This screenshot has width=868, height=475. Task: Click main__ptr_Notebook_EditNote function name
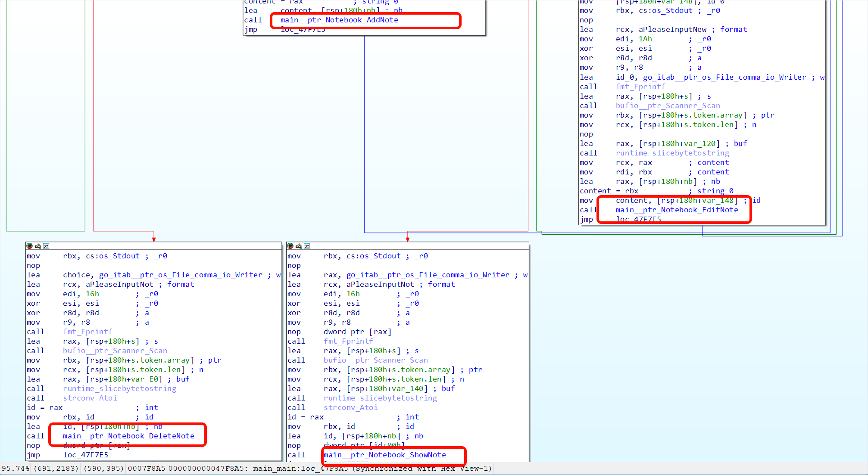point(677,210)
